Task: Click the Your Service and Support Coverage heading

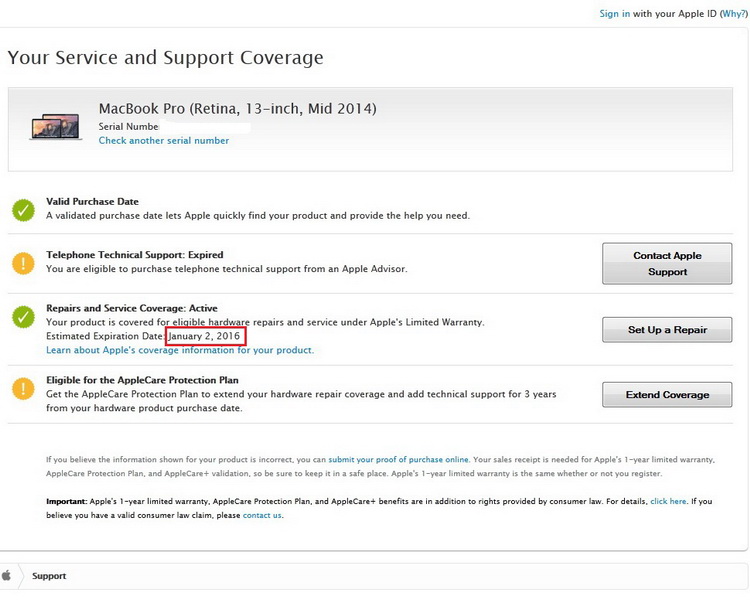Action: pyautogui.click(x=165, y=58)
